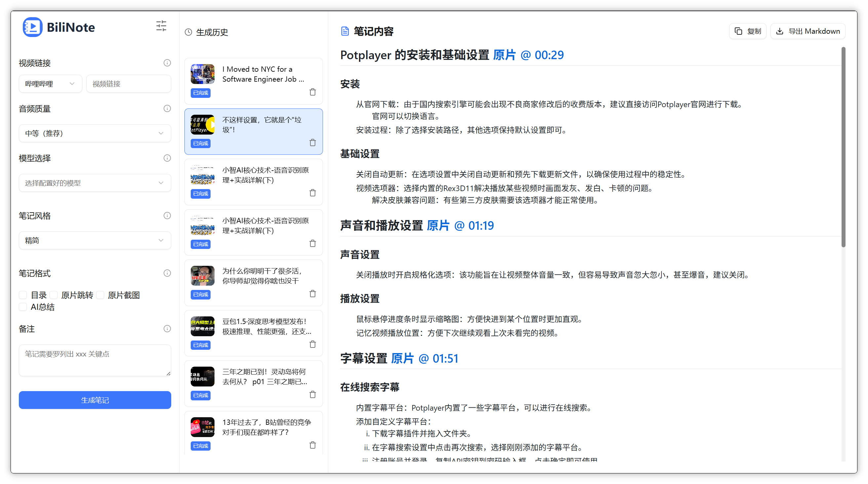Click 已完成 badge on 'I Moved to NYC' item
The height and width of the screenshot is (484, 868).
[201, 93]
